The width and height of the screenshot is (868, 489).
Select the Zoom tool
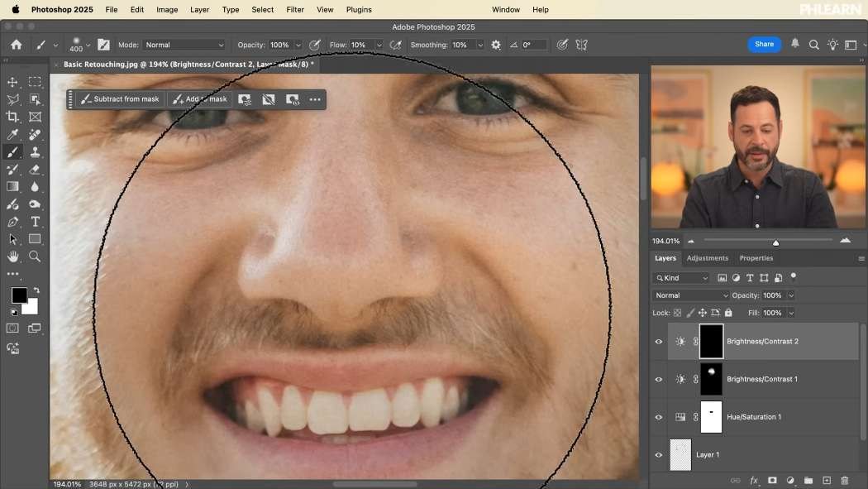[x=35, y=256]
